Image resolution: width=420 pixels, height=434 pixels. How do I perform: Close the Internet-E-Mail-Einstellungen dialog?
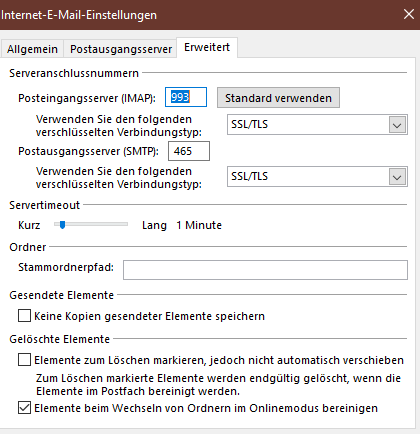409,14
